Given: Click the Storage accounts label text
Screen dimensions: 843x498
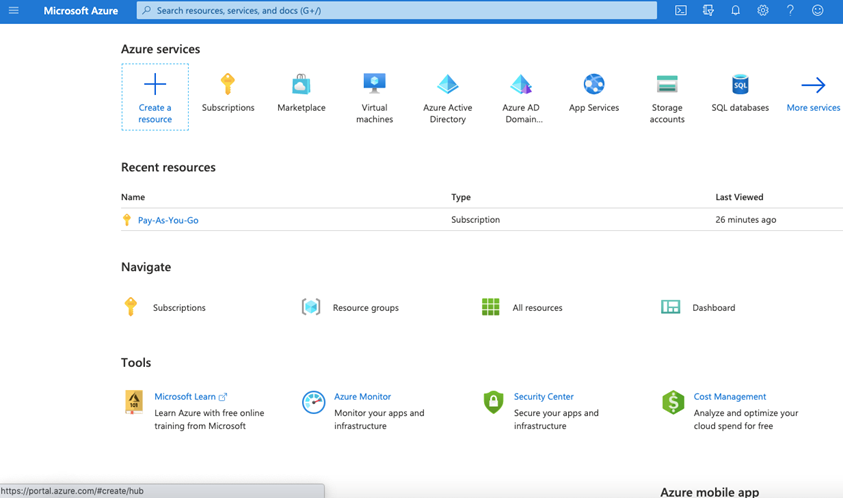Looking at the screenshot, I should (x=667, y=113).
